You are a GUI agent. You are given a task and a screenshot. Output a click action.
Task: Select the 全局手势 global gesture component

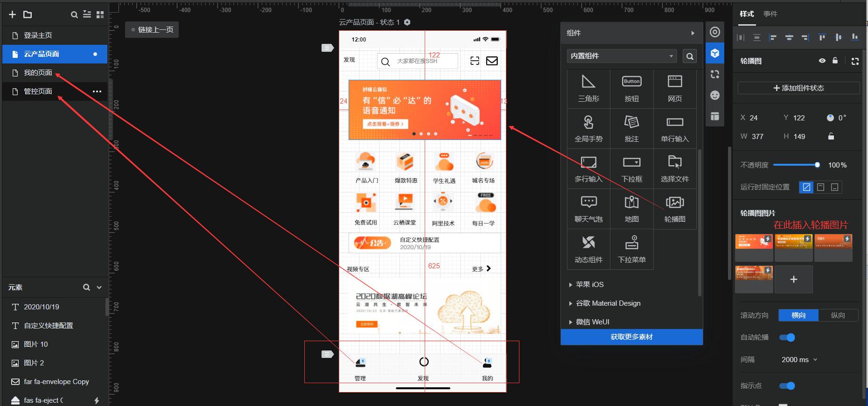coord(588,129)
